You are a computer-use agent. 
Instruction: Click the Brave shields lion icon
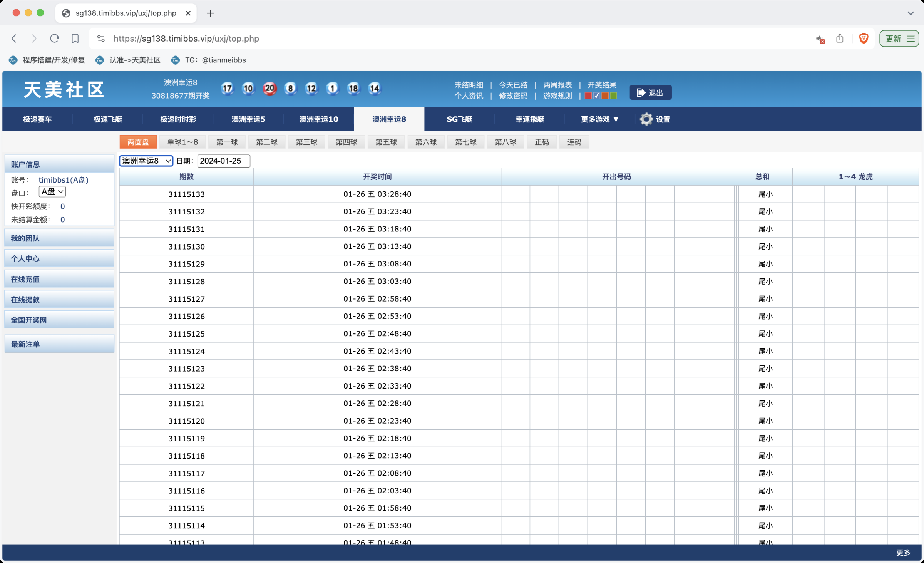click(864, 39)
